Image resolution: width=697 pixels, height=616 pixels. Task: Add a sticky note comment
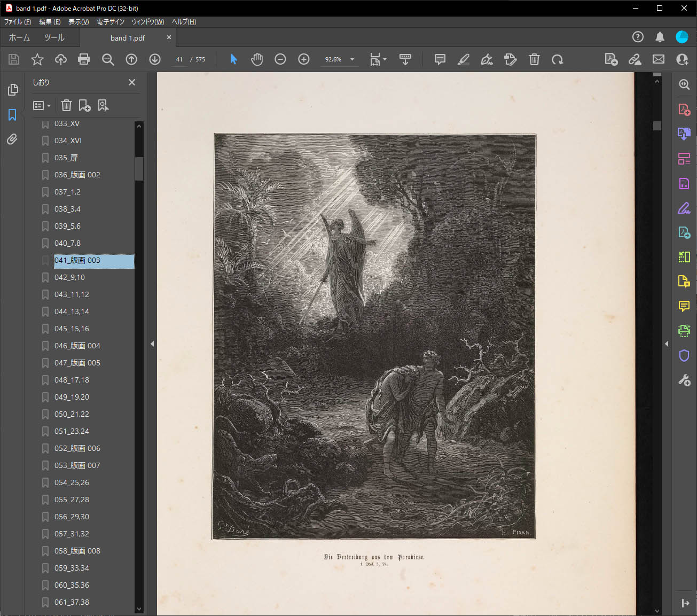point(440,59)
